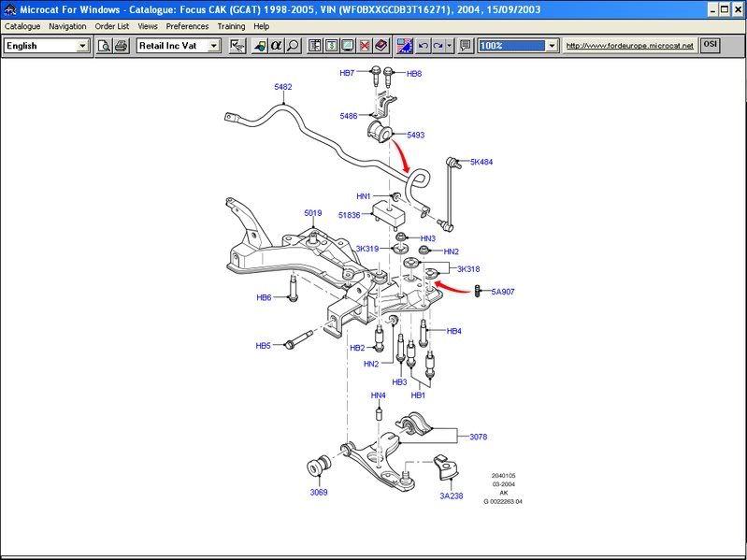Open the Catalogue menu
747x560 pixels.
pos(22,26)
